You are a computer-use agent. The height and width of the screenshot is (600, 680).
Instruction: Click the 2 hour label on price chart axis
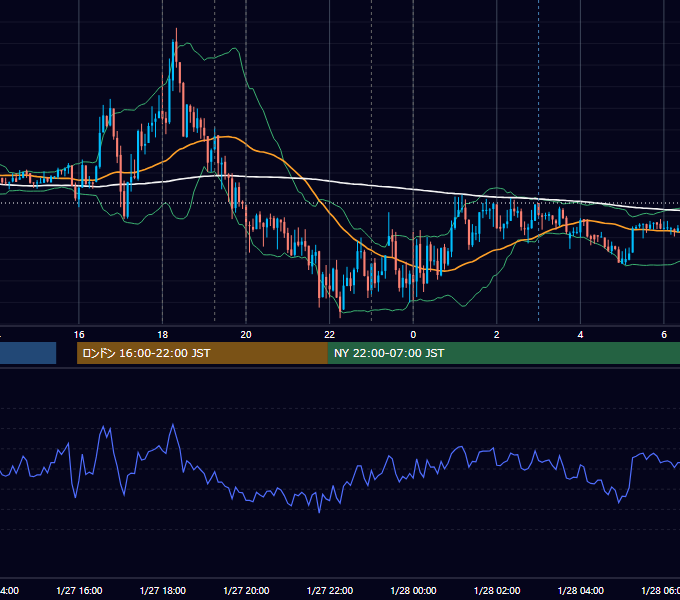click(497, 335)
